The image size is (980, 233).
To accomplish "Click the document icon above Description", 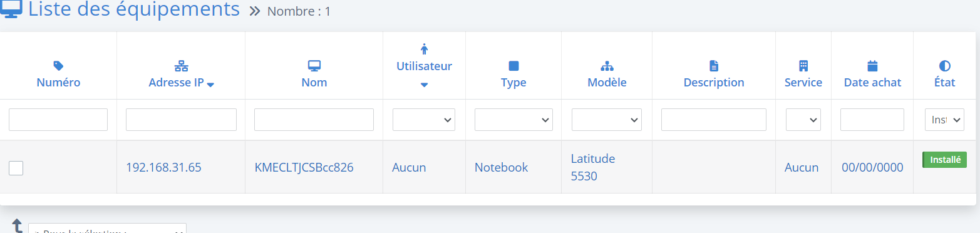I will click(x=714, y=66).
